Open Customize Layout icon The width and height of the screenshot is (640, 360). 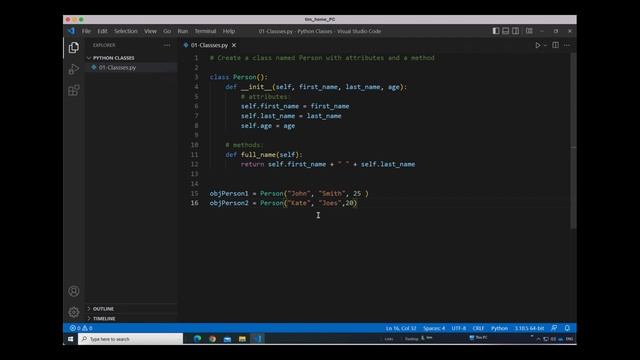pos(529,31)
